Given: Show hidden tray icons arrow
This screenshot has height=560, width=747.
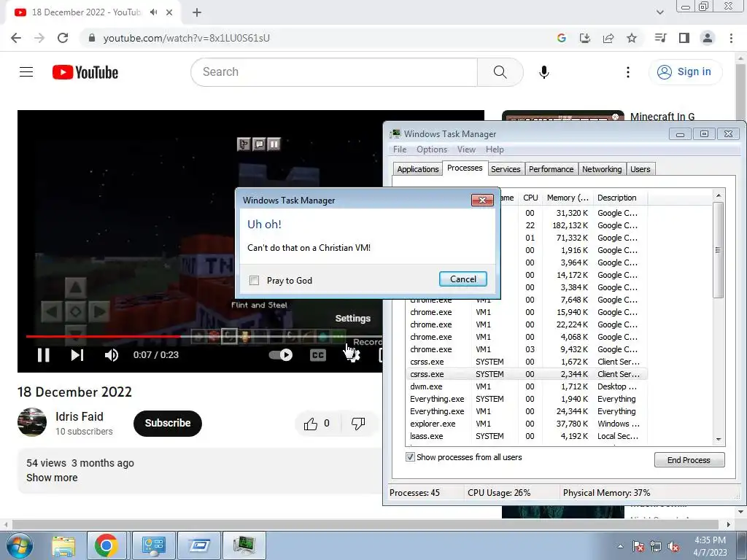Looking at the screenshot, I should [620, 546].
